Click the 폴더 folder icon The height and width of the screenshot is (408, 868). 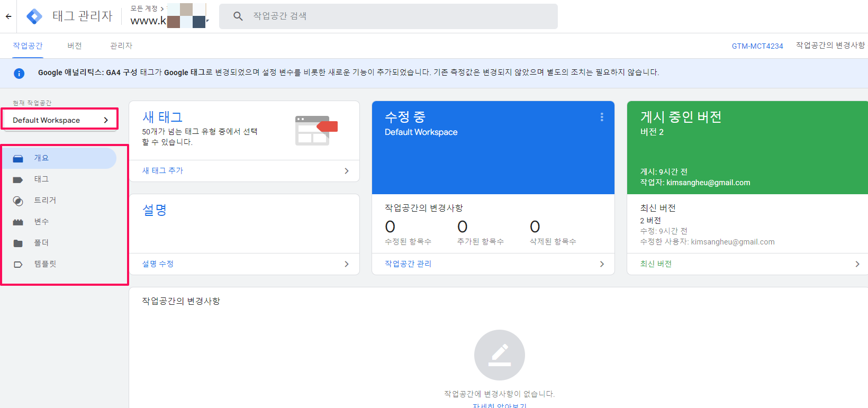point(18,243)
